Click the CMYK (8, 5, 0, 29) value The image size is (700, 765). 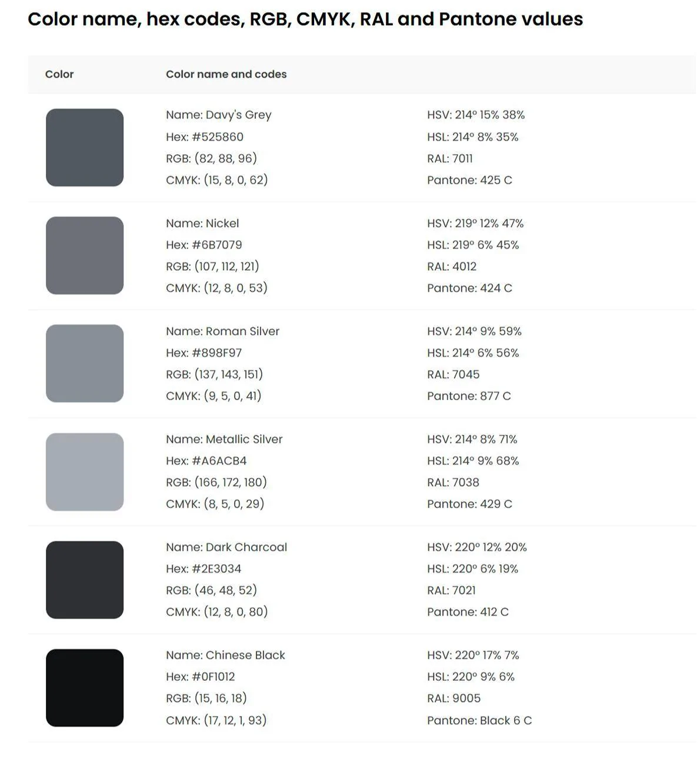(x=215, y=504)
